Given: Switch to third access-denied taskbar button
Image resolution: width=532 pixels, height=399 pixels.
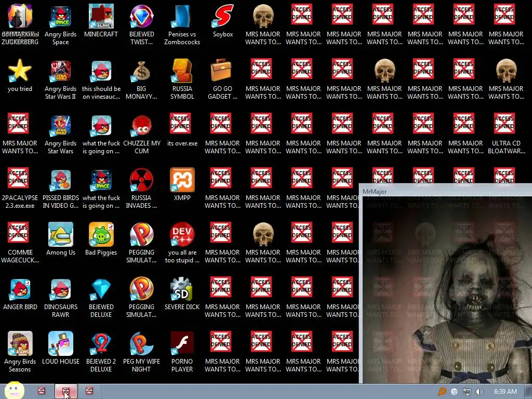Looking at the screenshot, I should 89,391.
